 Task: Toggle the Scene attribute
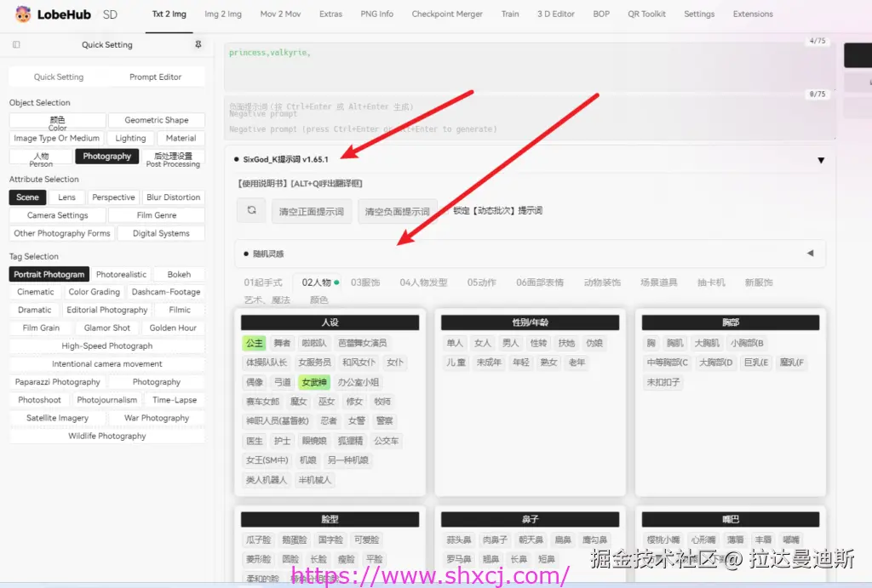point(27,197)
